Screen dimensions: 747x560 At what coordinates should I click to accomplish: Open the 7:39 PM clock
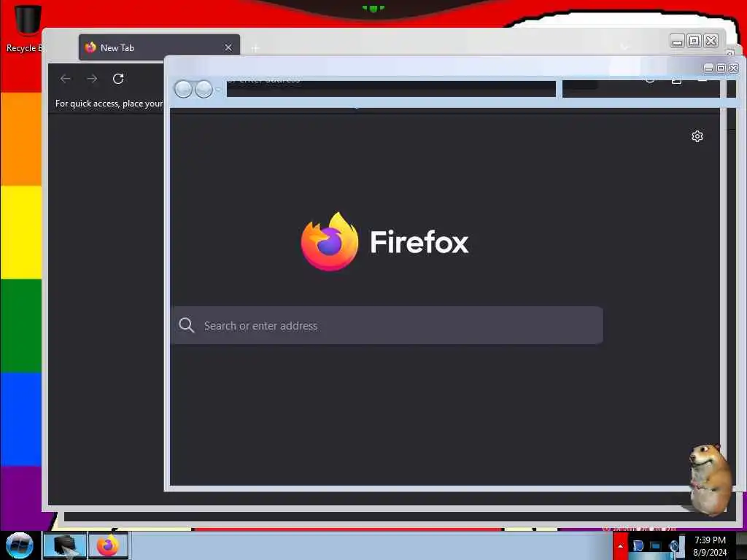(x=710, y=546)
